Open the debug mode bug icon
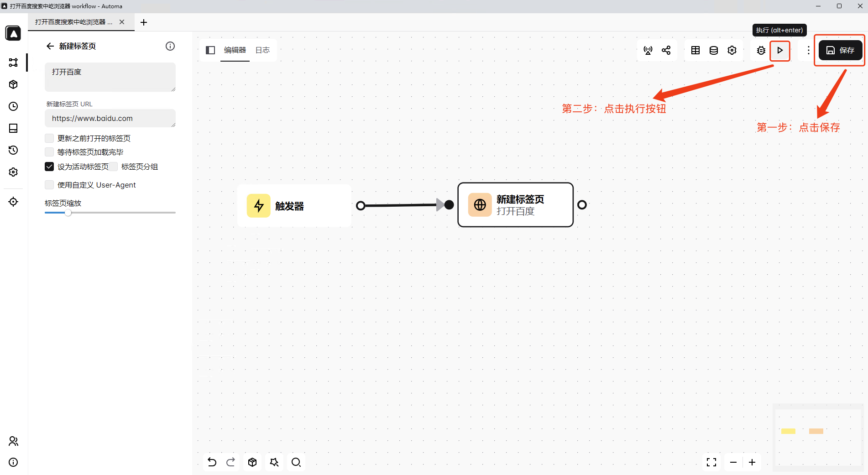The width and height of the screenshot is (868, 475). pyautogui.click(x=761, y=50)
